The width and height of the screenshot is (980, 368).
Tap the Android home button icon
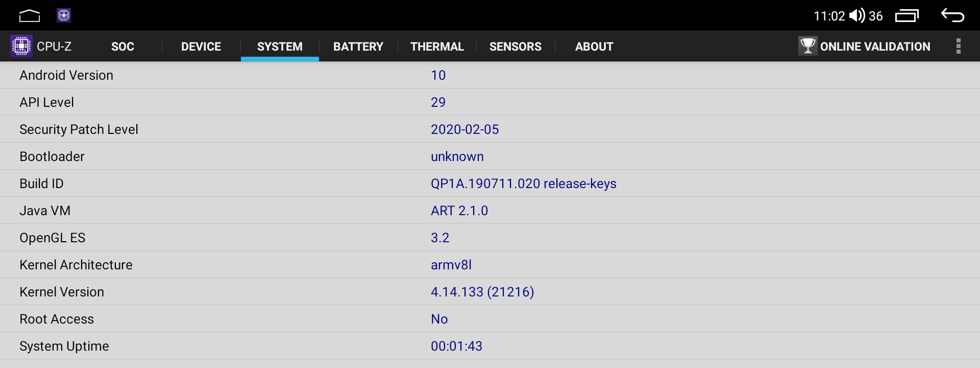(x=30, y=16)
